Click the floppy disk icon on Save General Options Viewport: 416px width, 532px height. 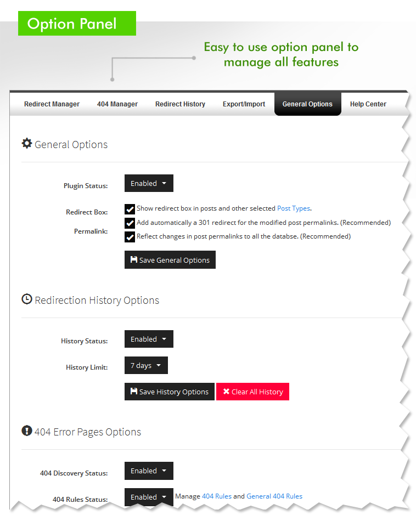pos(134,260)
